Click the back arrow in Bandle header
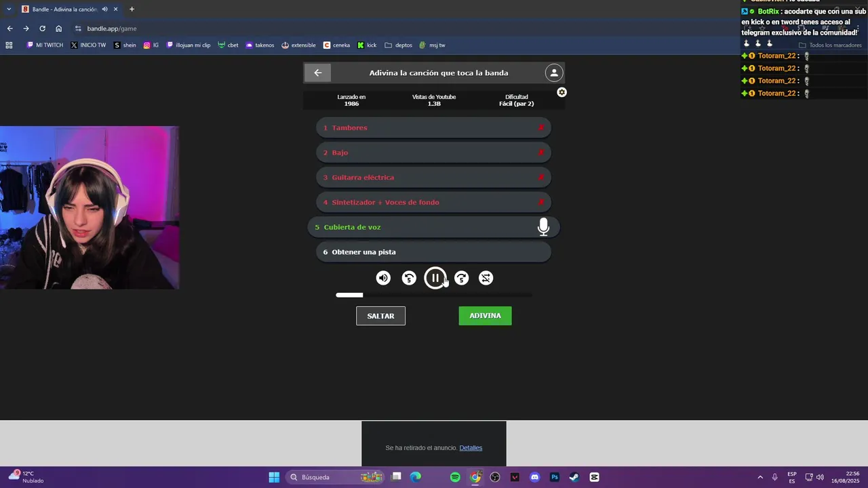This screenshot has height=488, width=868. 317,73
